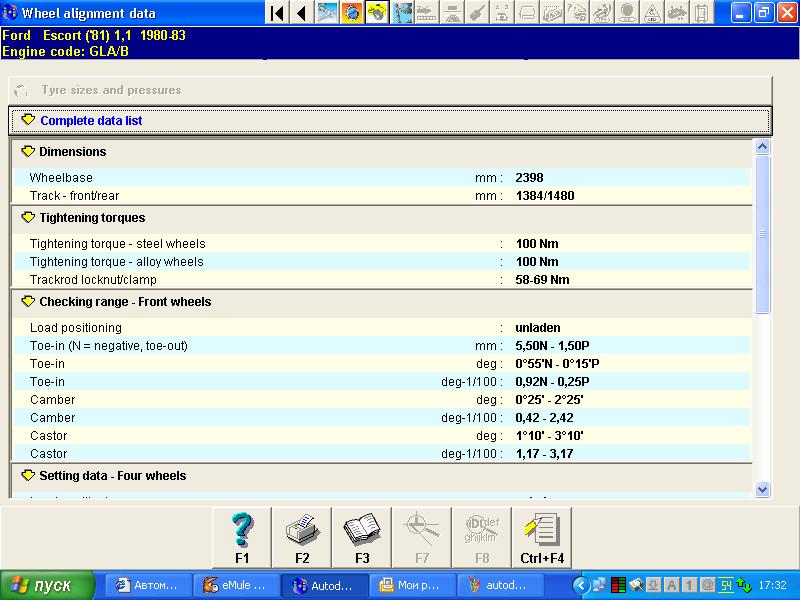This screenshot has height=600, width=800.
Task: Switch to Мои р... taskbar window
Action: pyautogui.click(x=413, y=585)
